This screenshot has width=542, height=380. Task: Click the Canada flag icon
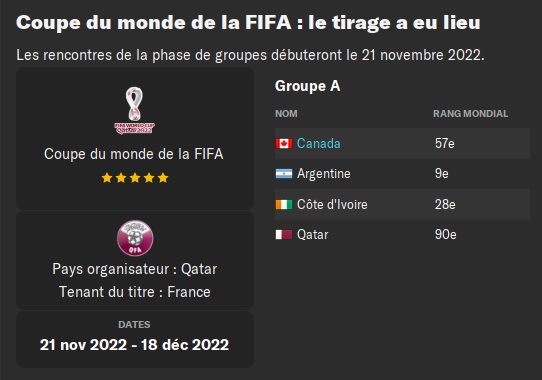284,143
